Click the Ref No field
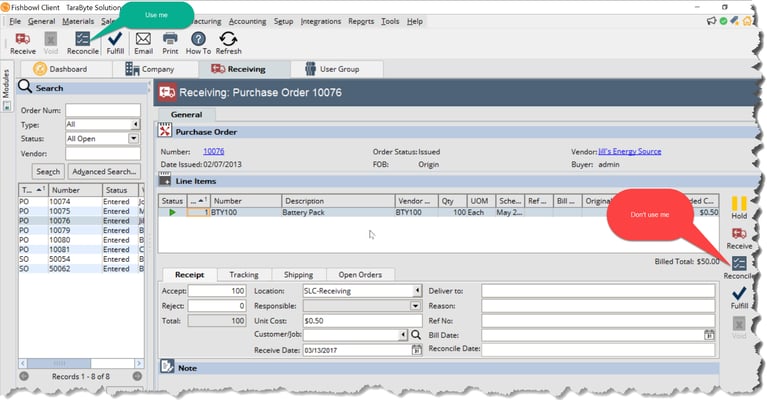The image size is (767, 400). [598, 321]
